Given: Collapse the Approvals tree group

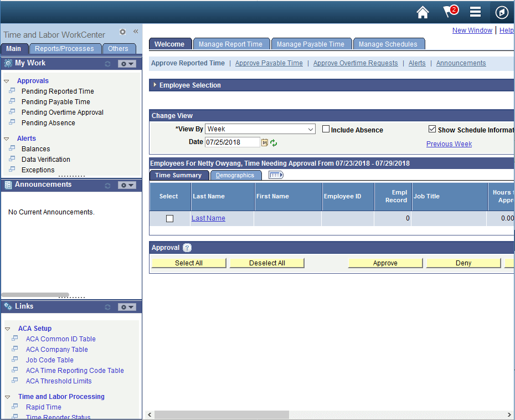Looking at the screenshot, I should (7, 81).
